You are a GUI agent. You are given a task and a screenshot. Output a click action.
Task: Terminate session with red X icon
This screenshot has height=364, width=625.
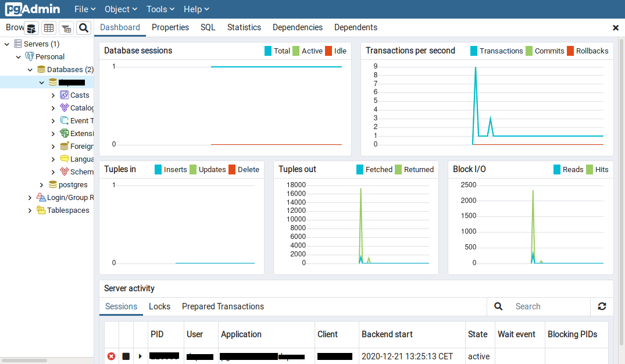point(112,356)
